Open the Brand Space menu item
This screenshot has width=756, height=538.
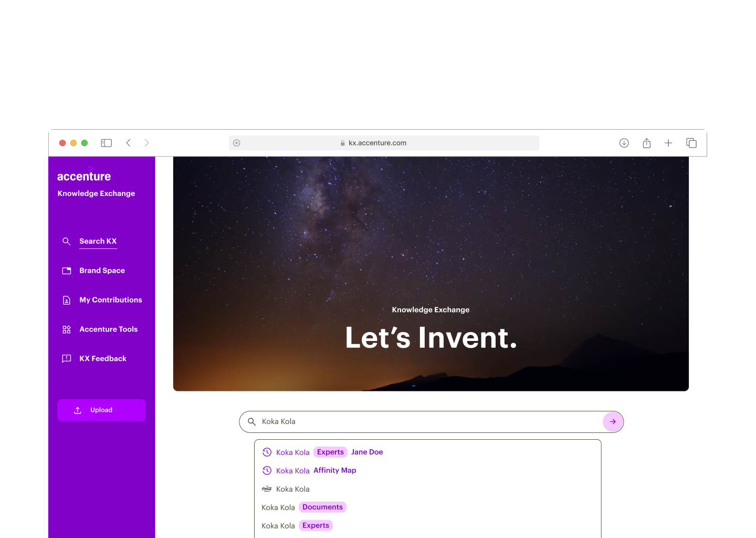pos(102,271)
